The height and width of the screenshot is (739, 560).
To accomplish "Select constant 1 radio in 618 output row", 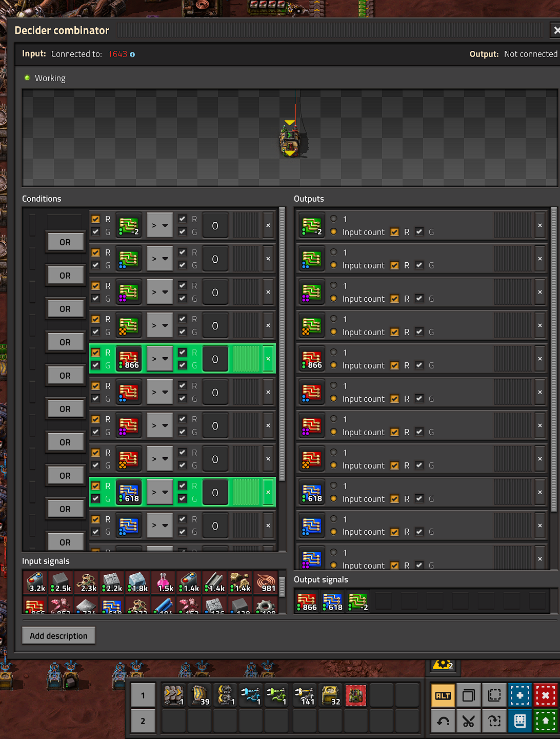I will click(333, 485).
